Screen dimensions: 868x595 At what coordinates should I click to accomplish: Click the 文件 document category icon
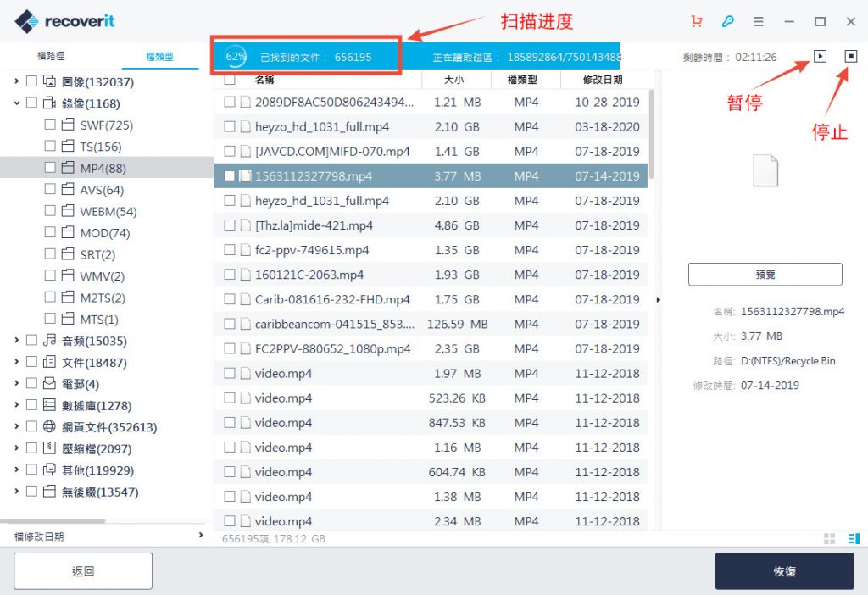click(49, 362)
